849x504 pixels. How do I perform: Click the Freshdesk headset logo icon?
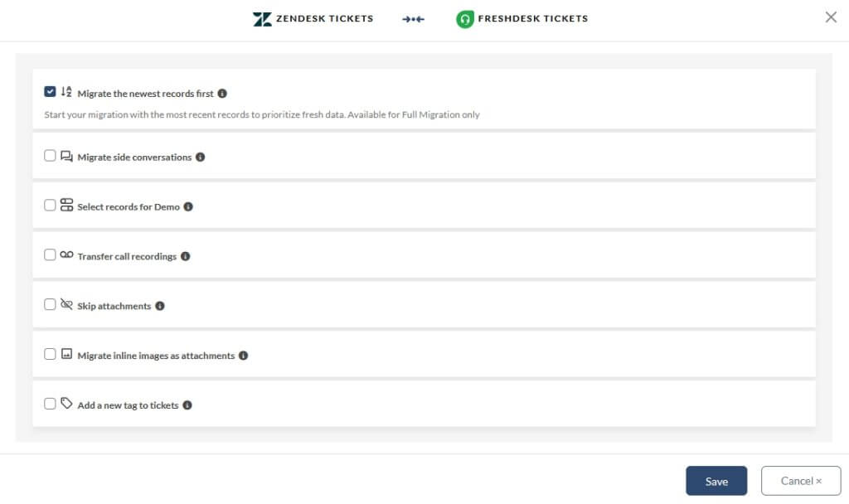pos(465,19)
